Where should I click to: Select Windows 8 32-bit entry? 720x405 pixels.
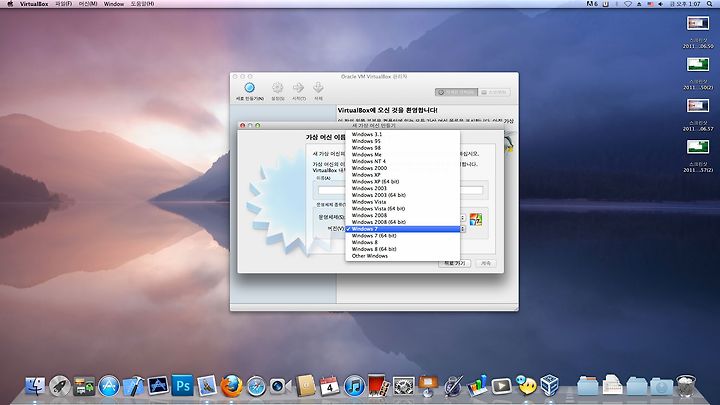(402, 242)
